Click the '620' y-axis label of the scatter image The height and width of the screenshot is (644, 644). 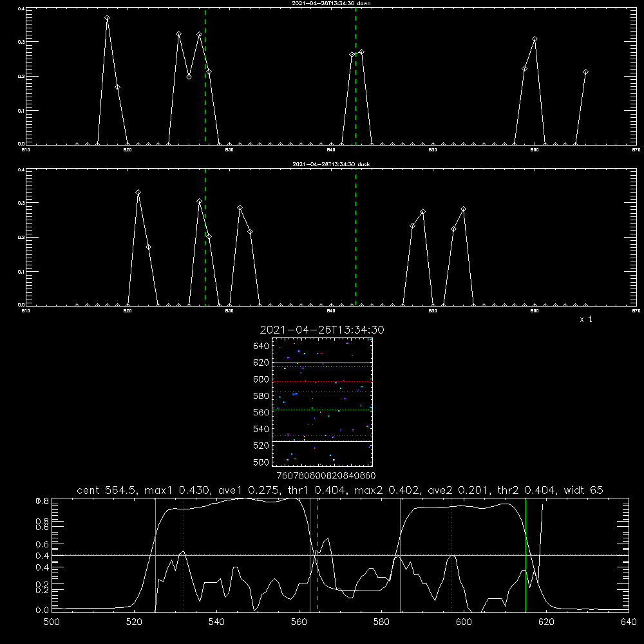point(261,363)
